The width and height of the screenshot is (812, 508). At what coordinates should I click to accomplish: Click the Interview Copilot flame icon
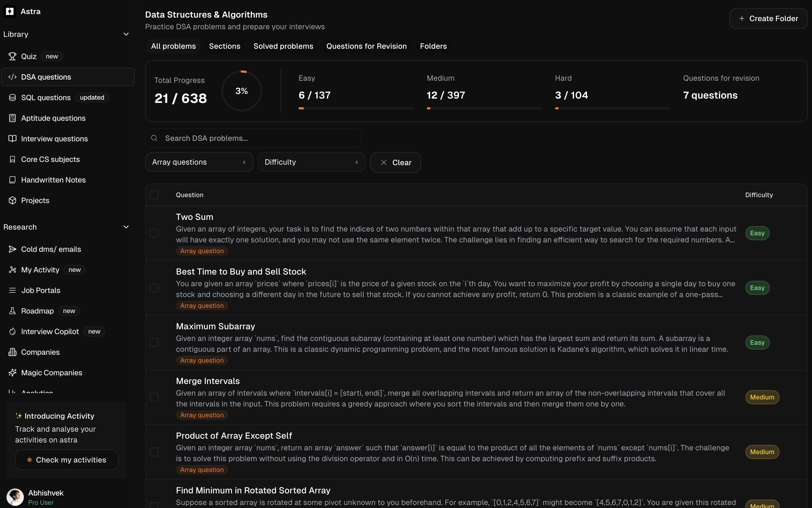point(12,332)
